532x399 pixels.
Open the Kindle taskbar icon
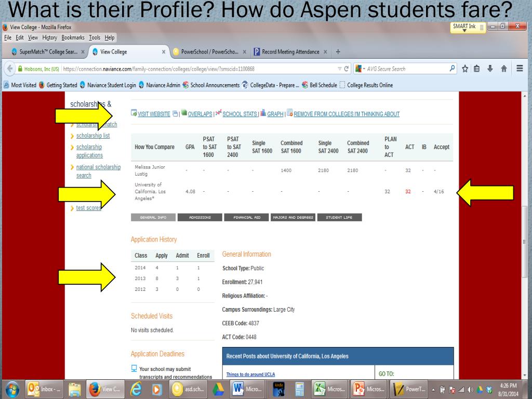[x=279, y=389]
